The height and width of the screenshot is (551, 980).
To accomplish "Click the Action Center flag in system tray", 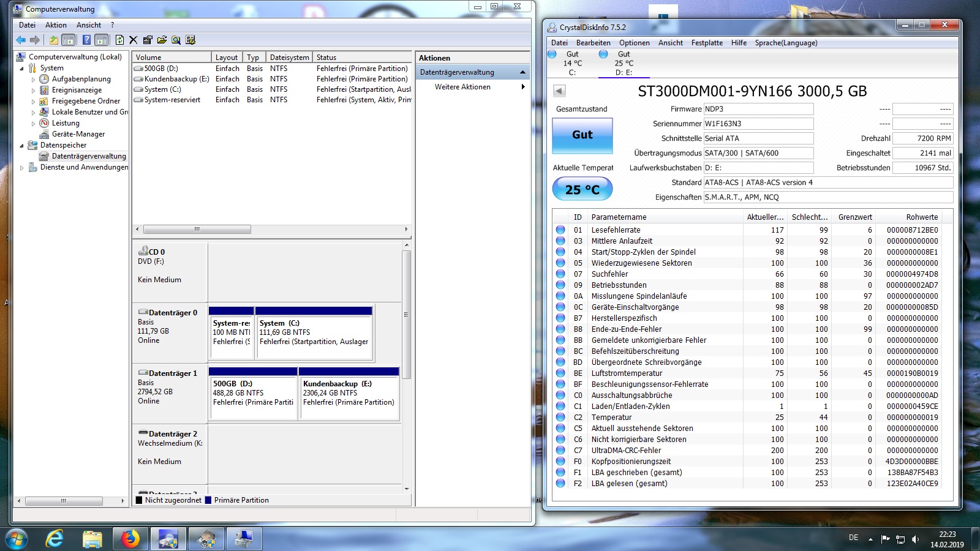I will click(x=885, y=539).
